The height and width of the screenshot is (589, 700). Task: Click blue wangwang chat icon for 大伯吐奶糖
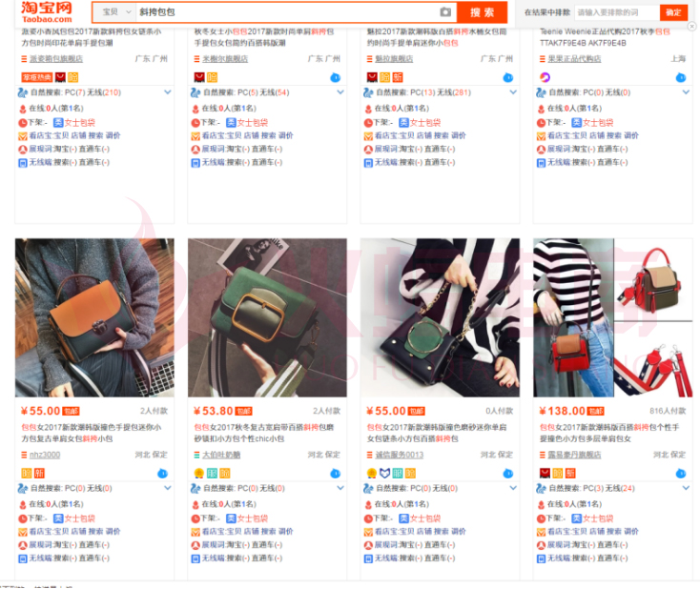tap(336, 474)
